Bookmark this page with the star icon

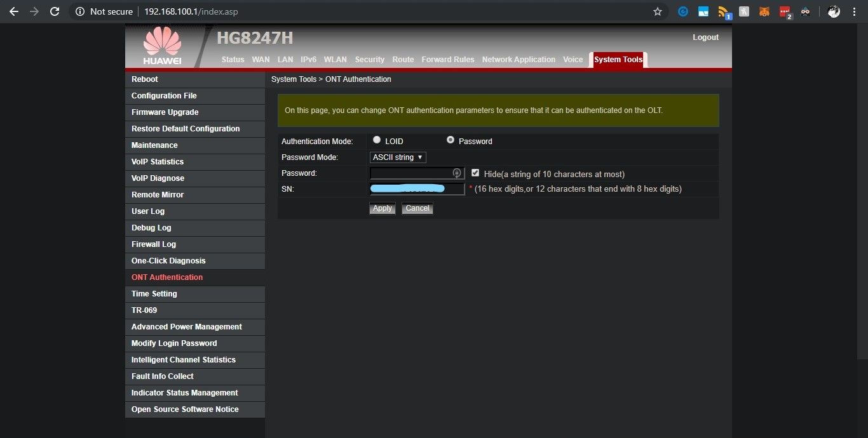pyautogui.click(x=658, y=11)
